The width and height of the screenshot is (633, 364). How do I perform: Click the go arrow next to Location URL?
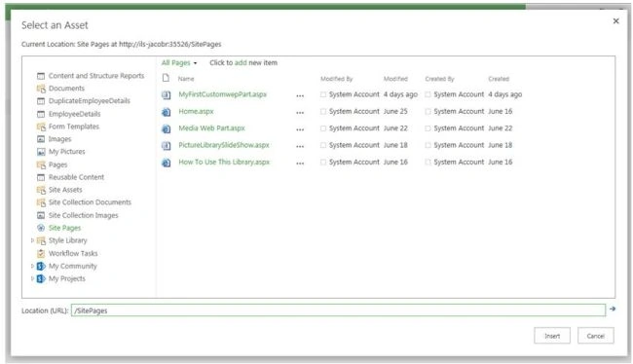(x=613, y=309)
